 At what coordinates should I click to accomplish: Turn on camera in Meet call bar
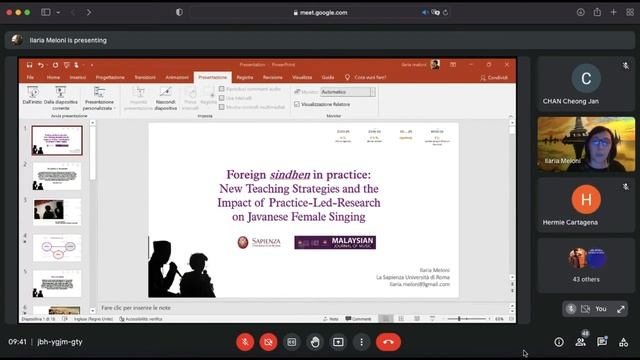268,342
